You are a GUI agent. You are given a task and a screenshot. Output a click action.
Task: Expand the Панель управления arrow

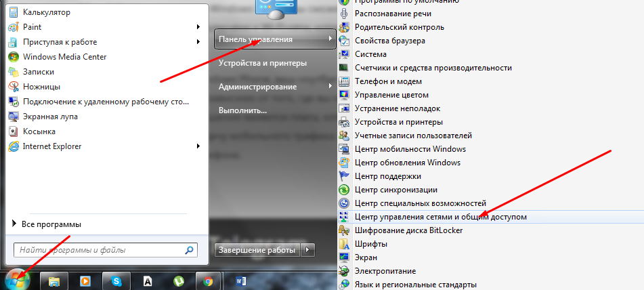(x=330, y=39)
